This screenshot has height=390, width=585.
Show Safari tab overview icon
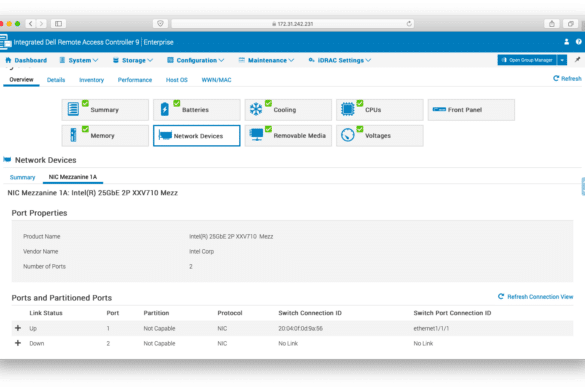[570, 24]
